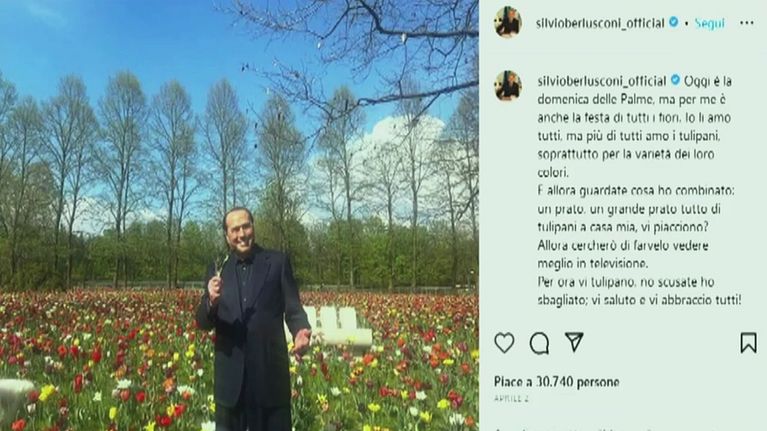Screen dimensions: 767x431
Task: Share post via paper plane icon
Action: pyautogui.click(x=574, y=342)
